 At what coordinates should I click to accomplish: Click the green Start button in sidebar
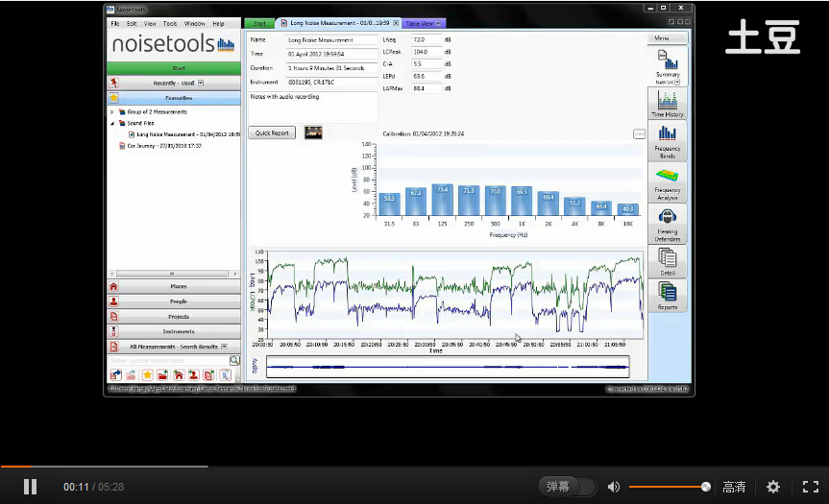[174, 68]
